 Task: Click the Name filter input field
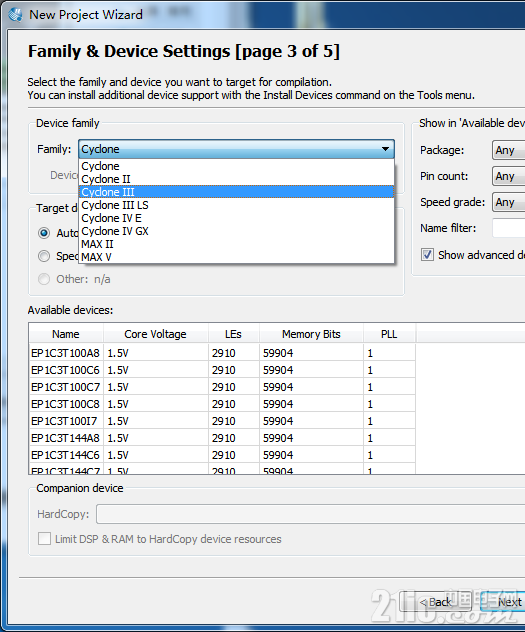(x=508, y=228)
